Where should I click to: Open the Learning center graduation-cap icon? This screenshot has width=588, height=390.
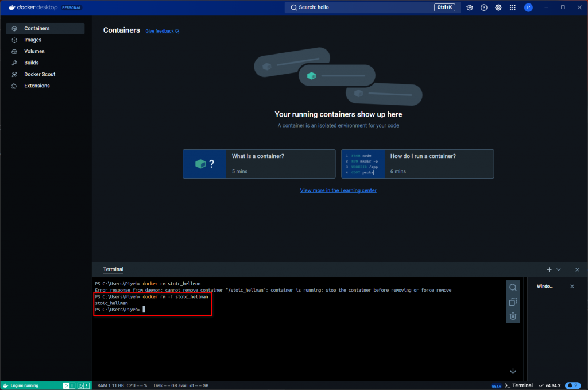click(470, 7)
